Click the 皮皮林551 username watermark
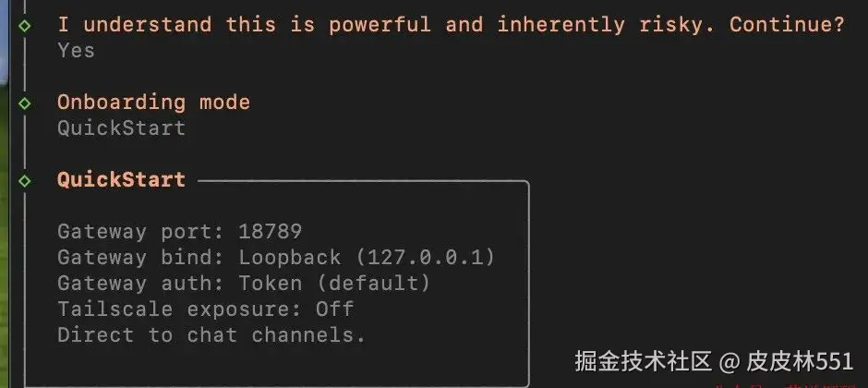 (x=800, y=360)
